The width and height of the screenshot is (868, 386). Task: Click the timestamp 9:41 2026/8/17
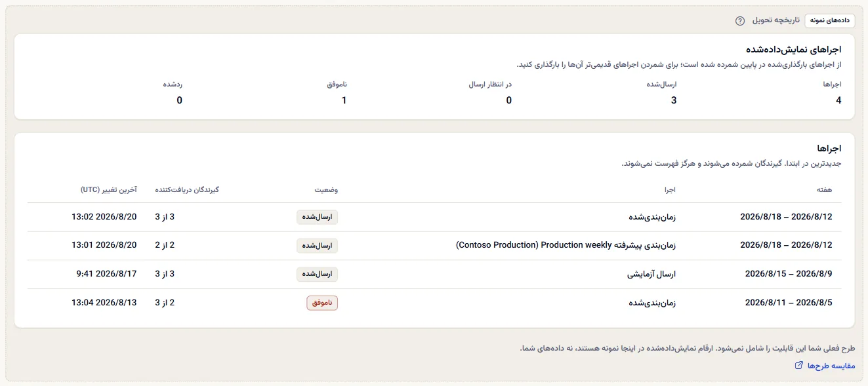click(x=106, y=274)
